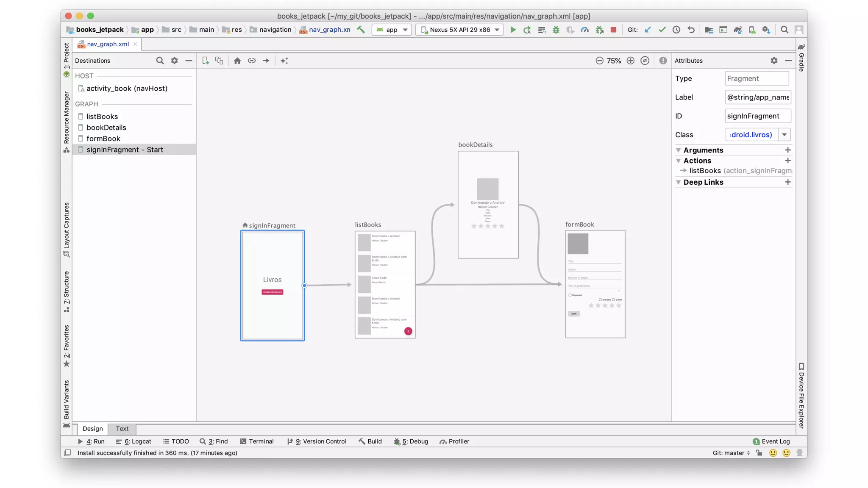Run the app with green play button
The width and height of the screenshot is (868, 488).
pyautogui.click(x=513, y=30)
